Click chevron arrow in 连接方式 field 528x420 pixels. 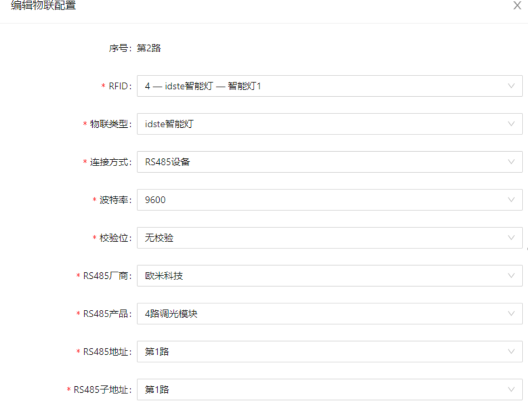click(511, 162)
